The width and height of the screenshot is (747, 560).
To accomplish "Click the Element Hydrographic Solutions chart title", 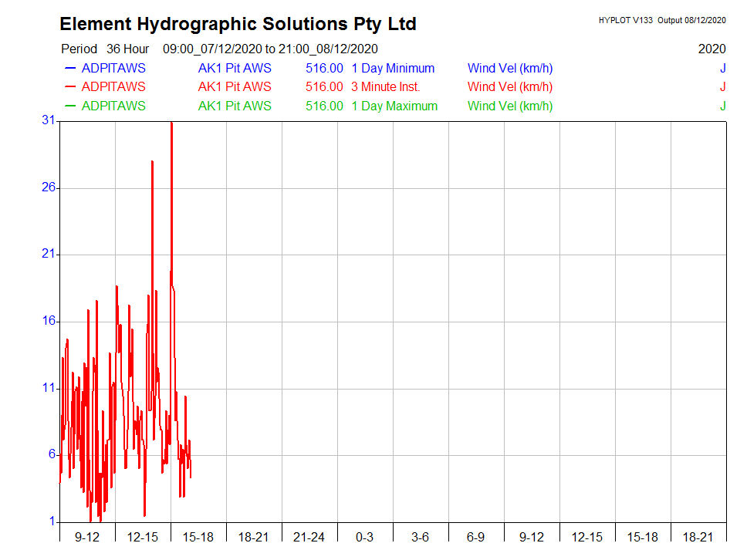I will pyautogui.click(x=238, y=24).
